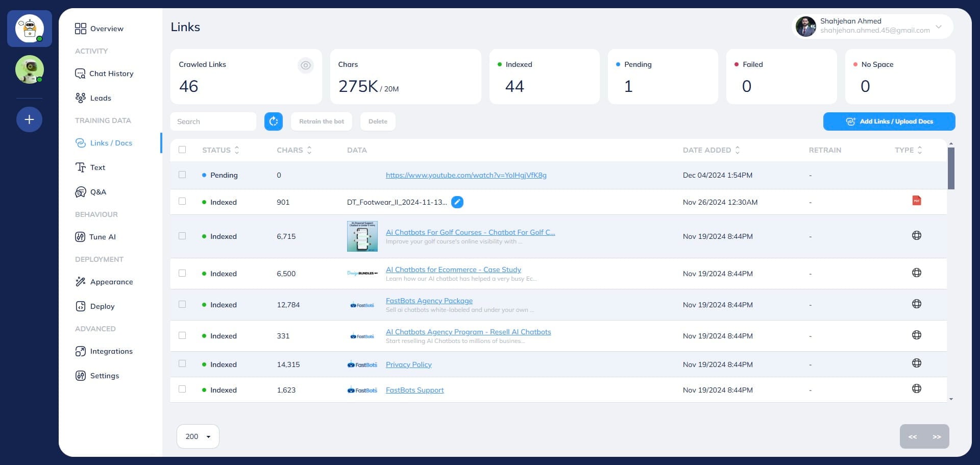Screen dimensions: 980x465
Task: Toggle the eye icon in Crawled Links card
Action: 305,65
